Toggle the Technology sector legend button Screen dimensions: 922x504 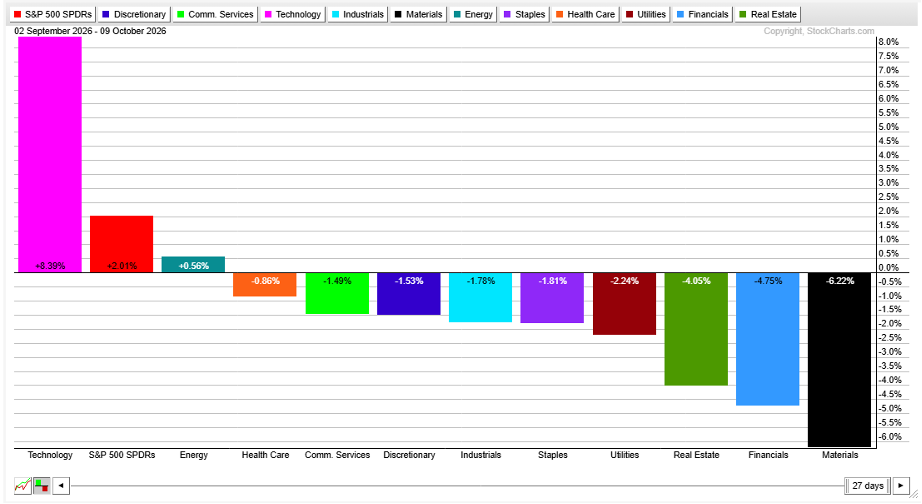pyautogui.click(x=293, y=14)
